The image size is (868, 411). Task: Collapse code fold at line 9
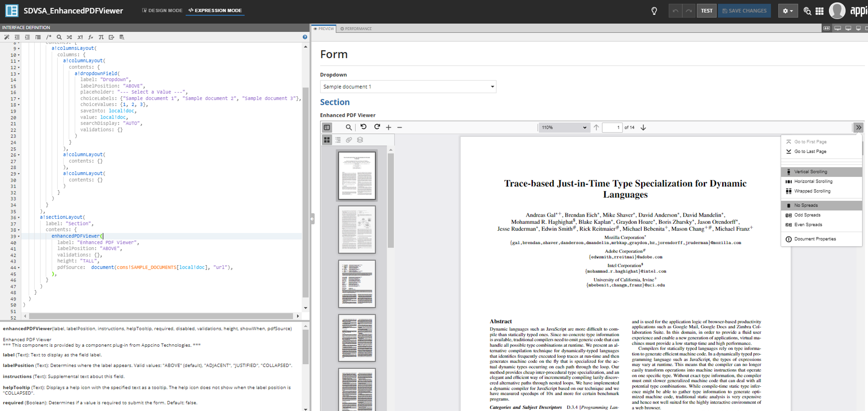click(x=19, y=49)
